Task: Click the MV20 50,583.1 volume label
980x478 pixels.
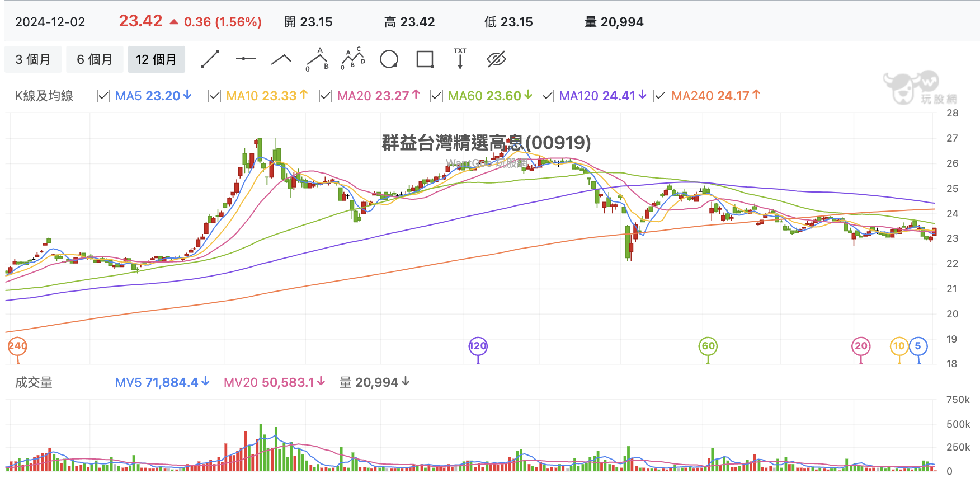Action: pyautogui.click(x=274, y=382)
